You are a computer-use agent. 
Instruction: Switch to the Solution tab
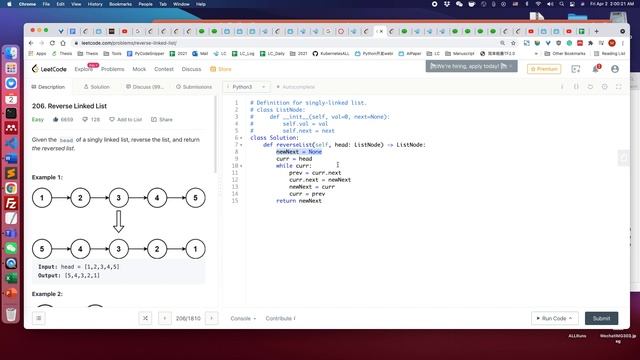[96, 87]
